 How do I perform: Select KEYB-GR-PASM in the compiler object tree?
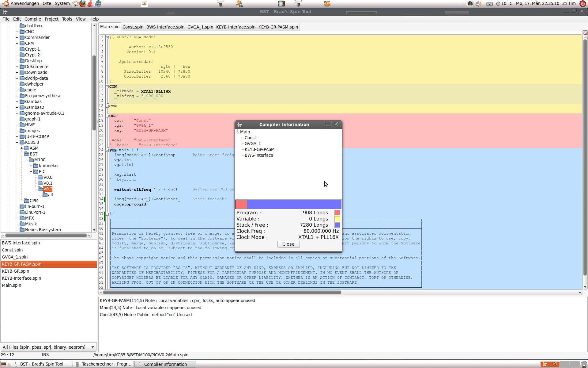[259, 149]
